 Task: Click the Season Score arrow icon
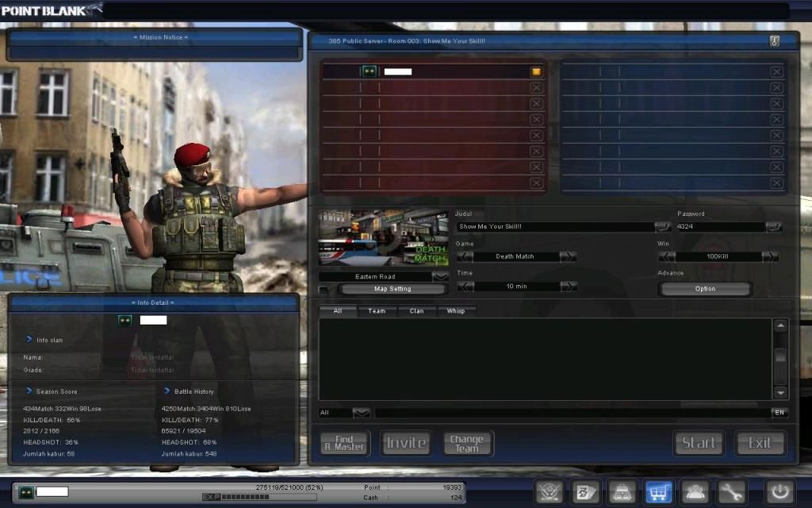(x=29, y=391)
